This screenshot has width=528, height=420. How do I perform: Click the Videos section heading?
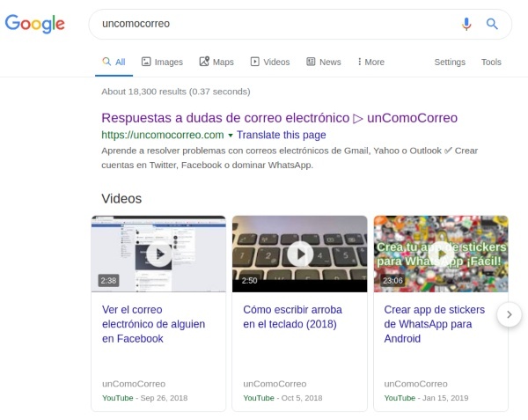(121, 198)
